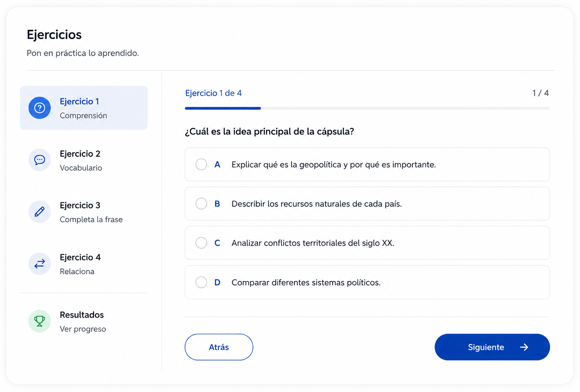
Task: Click the pencil icon for Ejercicio 3
Action: click(x=40, y=212)
